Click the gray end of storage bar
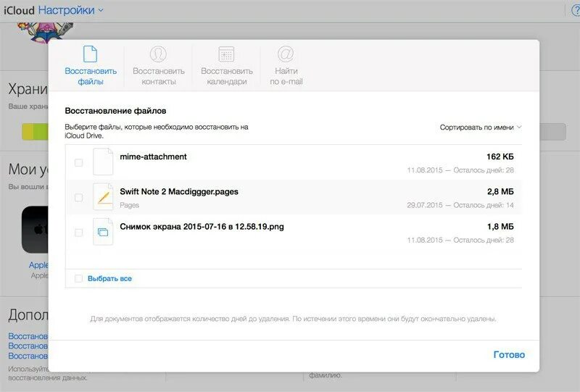580x392 pixels. (552, 132)
